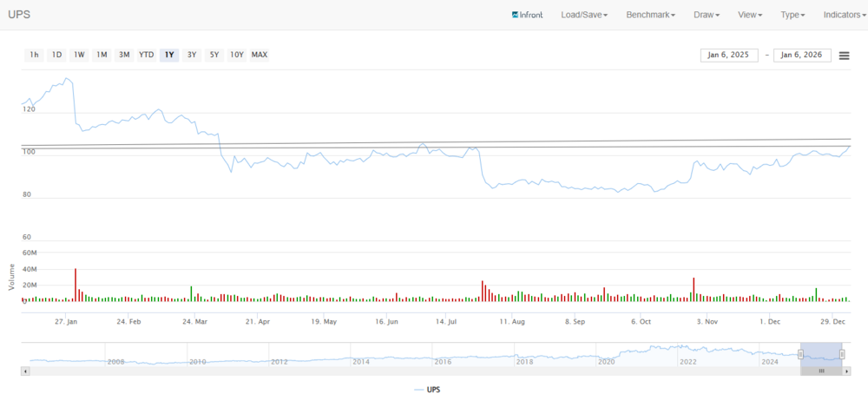
Task: Edit the start date Jan 6, 2025
Action: coord(729,56)
